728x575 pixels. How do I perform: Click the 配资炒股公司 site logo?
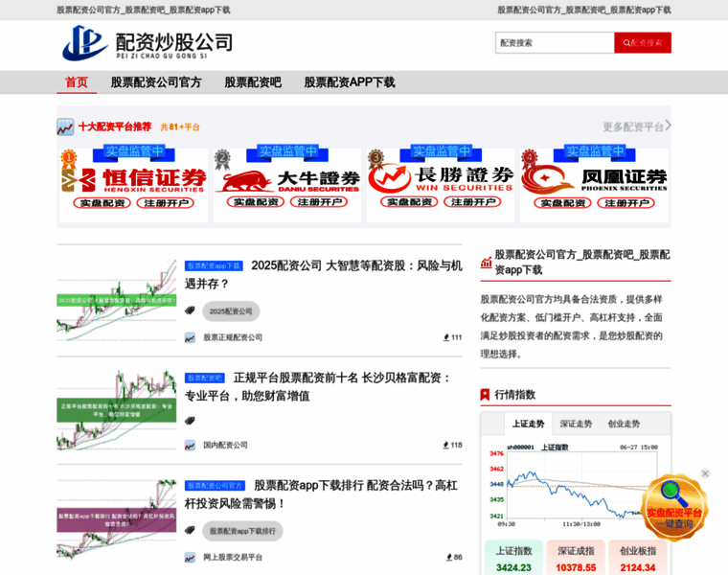pos(148,43)
